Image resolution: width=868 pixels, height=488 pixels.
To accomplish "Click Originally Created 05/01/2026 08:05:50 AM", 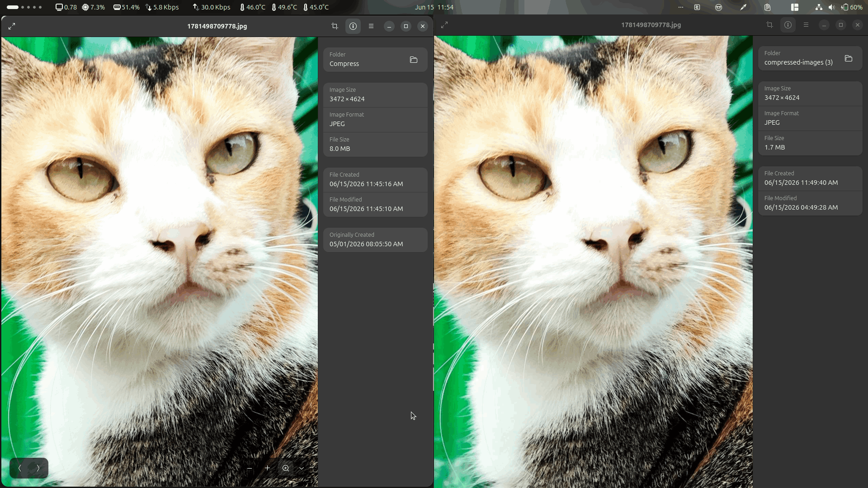I will [x=375, y=240].
